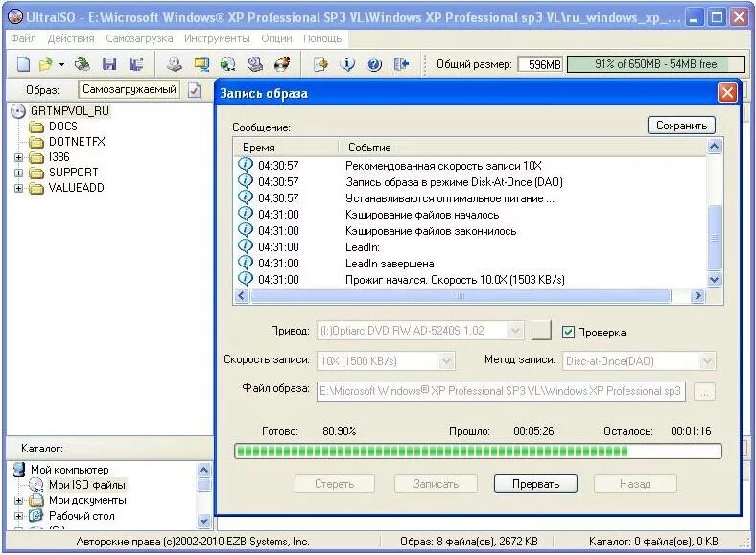
Task: Click catalog tree scroll-down arrow
Action: tap(204, 520)
